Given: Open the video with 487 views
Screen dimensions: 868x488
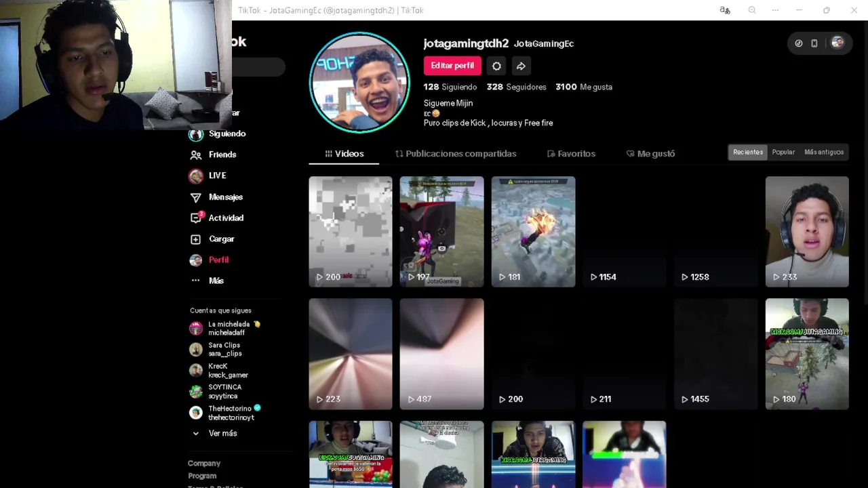Looking at the screenshot, I should pyautogui.click(x=441, y=354).
